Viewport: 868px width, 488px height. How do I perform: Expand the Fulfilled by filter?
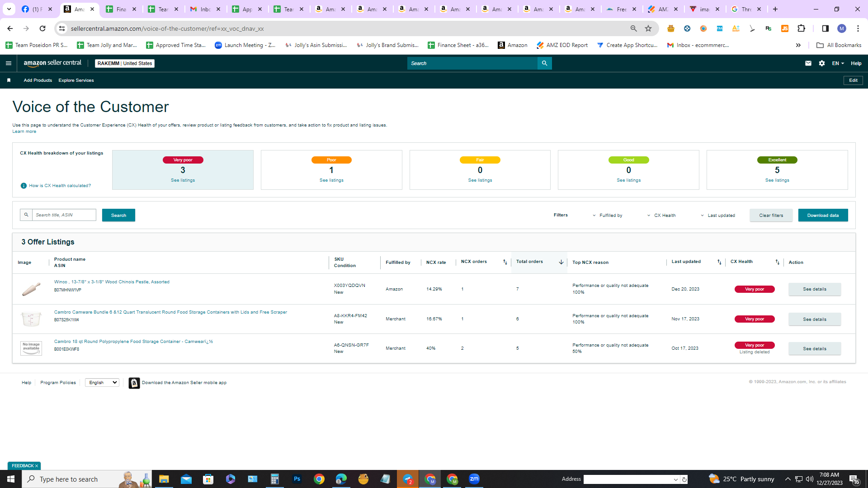tap(607, 216)
